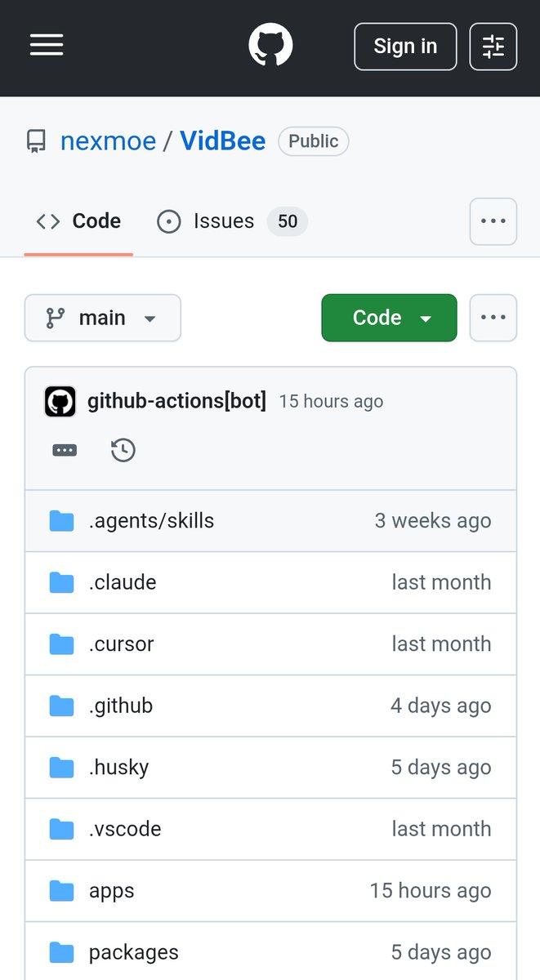Screen dimensions: 540x980
Task: Open the github-actions[bot] author link
Action: tap(176, 401)
